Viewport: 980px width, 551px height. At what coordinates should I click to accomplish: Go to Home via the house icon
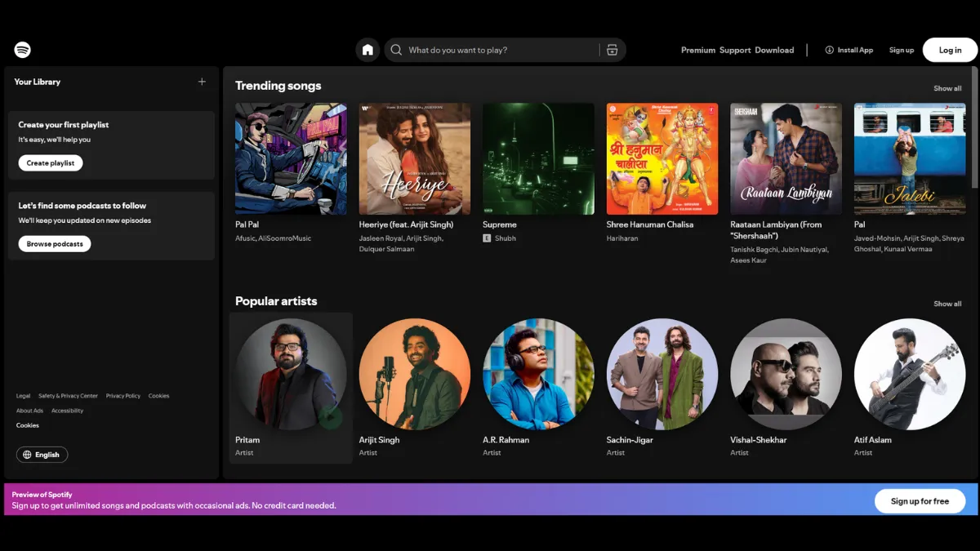coord(367,50)
